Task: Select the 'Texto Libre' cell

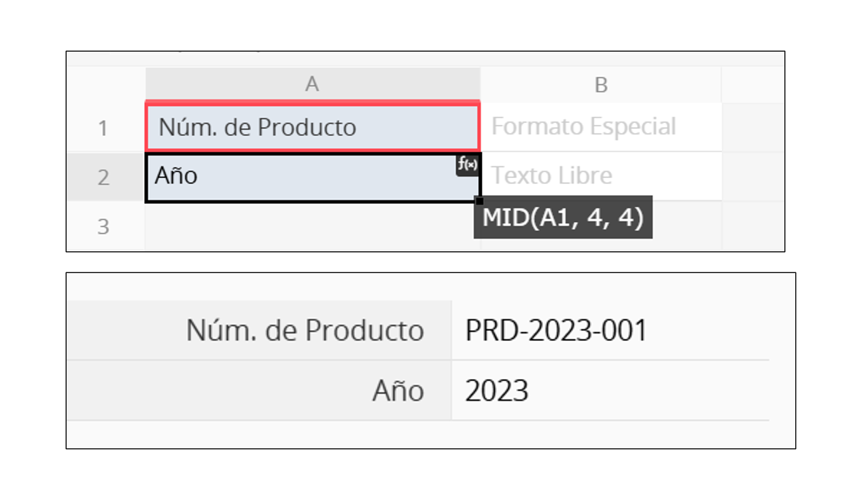Action: (x=600, y=176)
